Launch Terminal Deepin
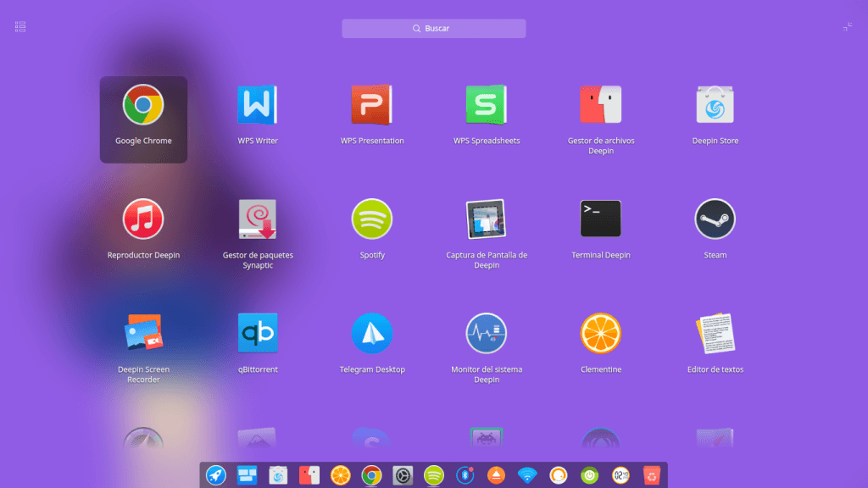Screen dimensions: 868x488 [601, 229]
